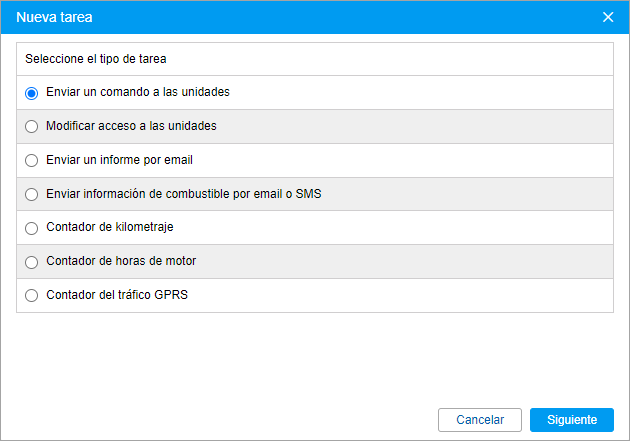Pick the 'Contador de kilometraje' radio button
The height and width of the screenshot is (441, 630).
[x=31, y=228]
